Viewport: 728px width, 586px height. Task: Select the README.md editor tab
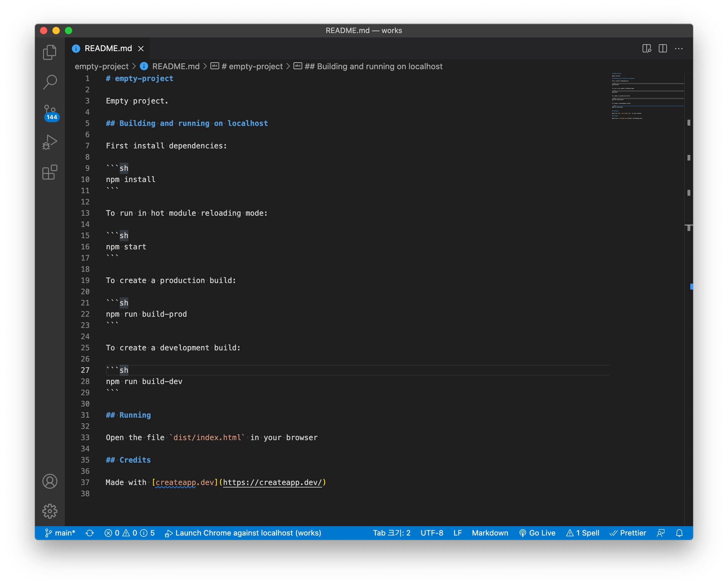108,49
